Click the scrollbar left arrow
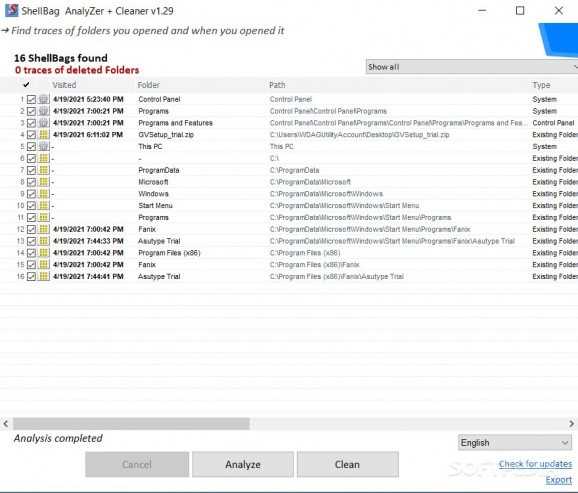The height and width of the screenshot is (493, 578). (6, 424)
